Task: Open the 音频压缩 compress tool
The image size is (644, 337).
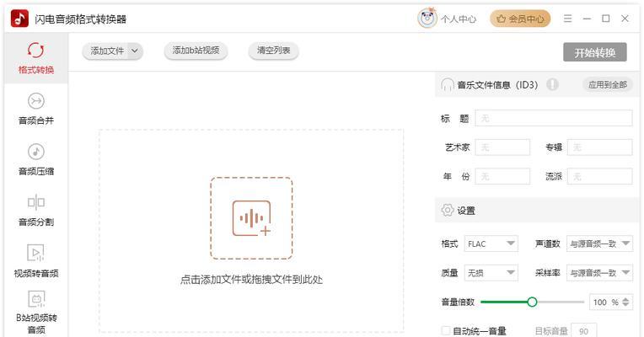Action: (x=36, y=159)
